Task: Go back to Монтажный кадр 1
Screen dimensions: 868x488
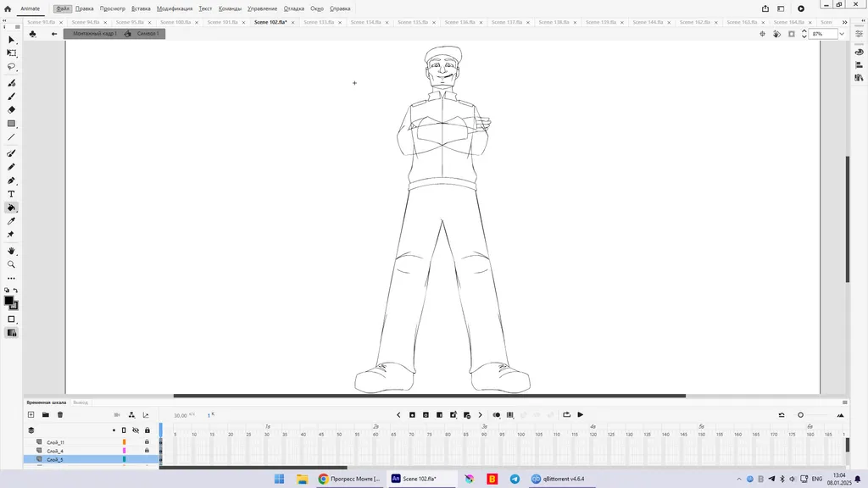Action: [x=94, y=34]
